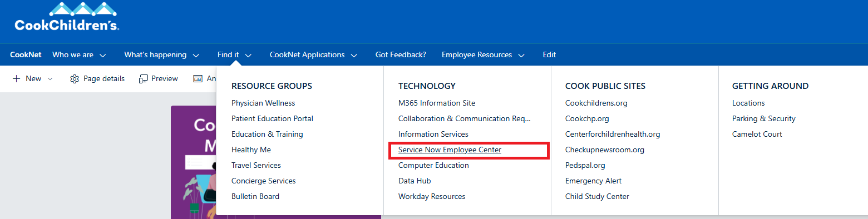Click the GETTING AROUND heading
Screen dimensions: 868x219
770,86
